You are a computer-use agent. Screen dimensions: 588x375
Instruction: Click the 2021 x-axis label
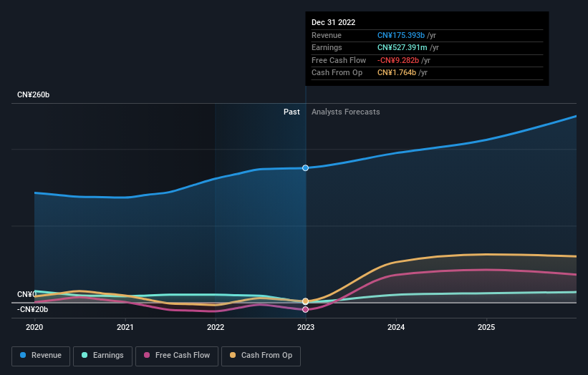125,328
